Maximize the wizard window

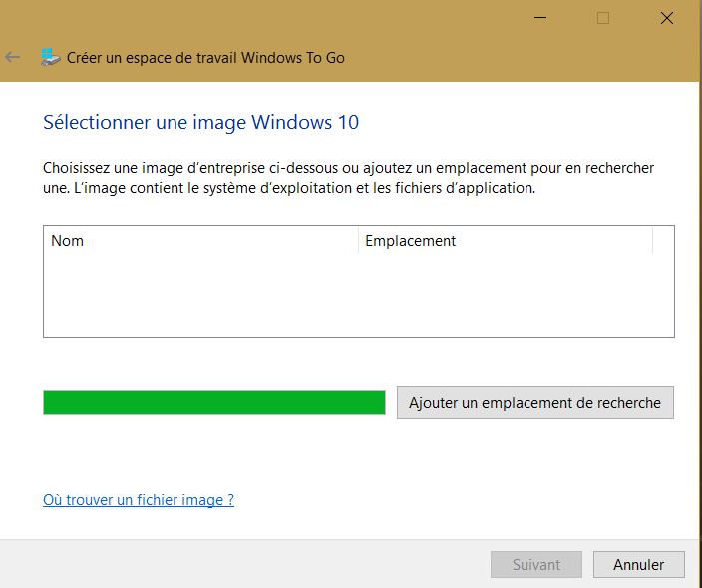click(603, 18)
